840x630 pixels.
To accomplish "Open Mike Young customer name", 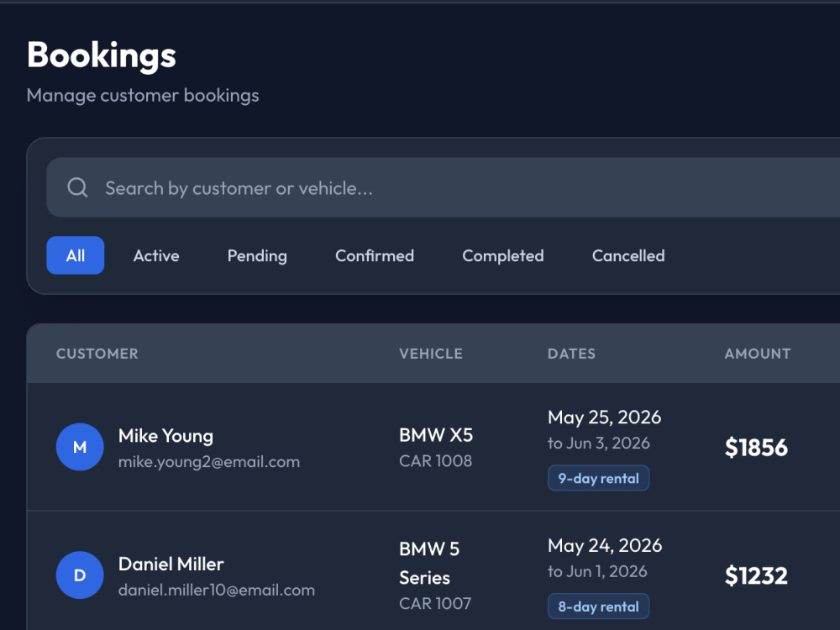I will [x=165, y=436].
